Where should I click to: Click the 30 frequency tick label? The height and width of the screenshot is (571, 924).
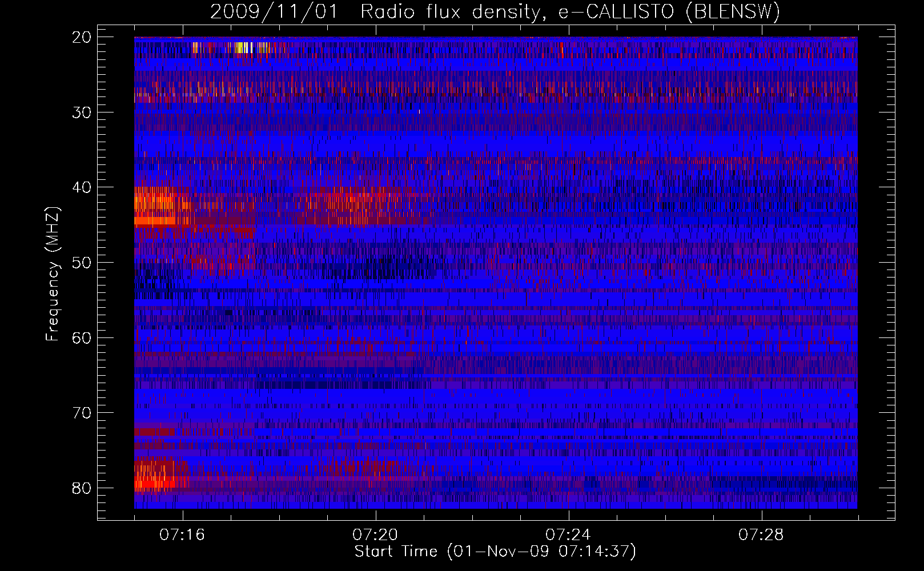point(82,112)
